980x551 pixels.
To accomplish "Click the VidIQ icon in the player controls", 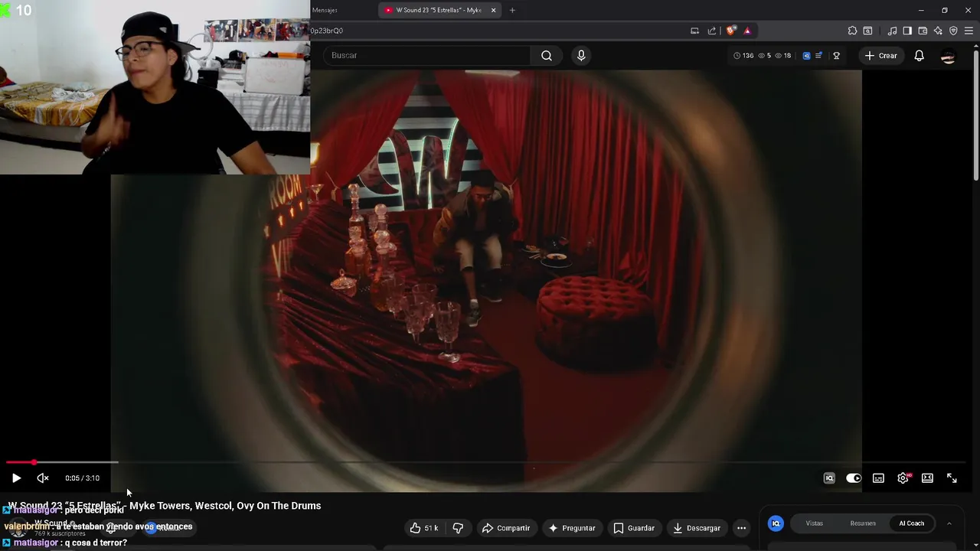I will 829,478.
